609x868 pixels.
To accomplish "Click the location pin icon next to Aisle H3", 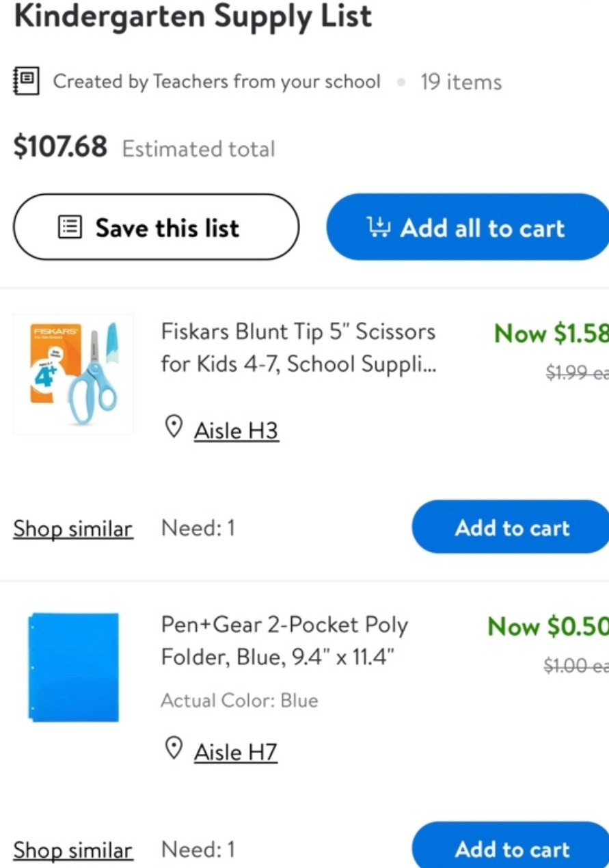I will tap(174, 427).
